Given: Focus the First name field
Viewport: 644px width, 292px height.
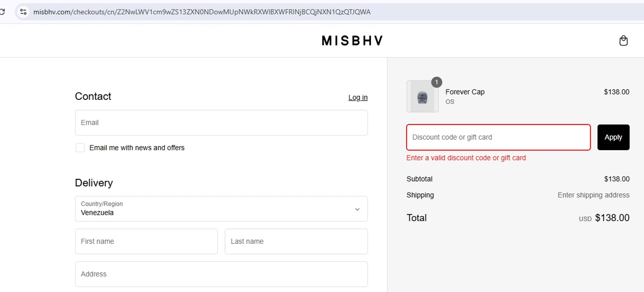Looking at the screenshot, I should pos(146,241).
